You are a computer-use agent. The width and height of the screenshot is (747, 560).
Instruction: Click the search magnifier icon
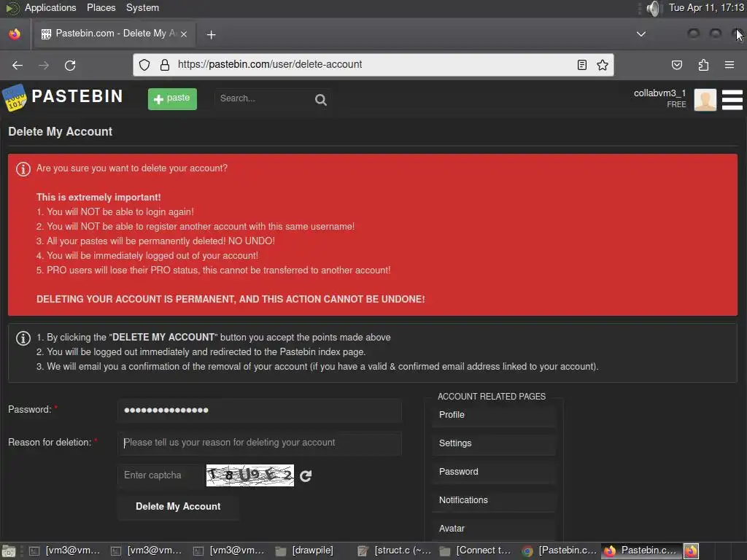click(x=321, y=99)
